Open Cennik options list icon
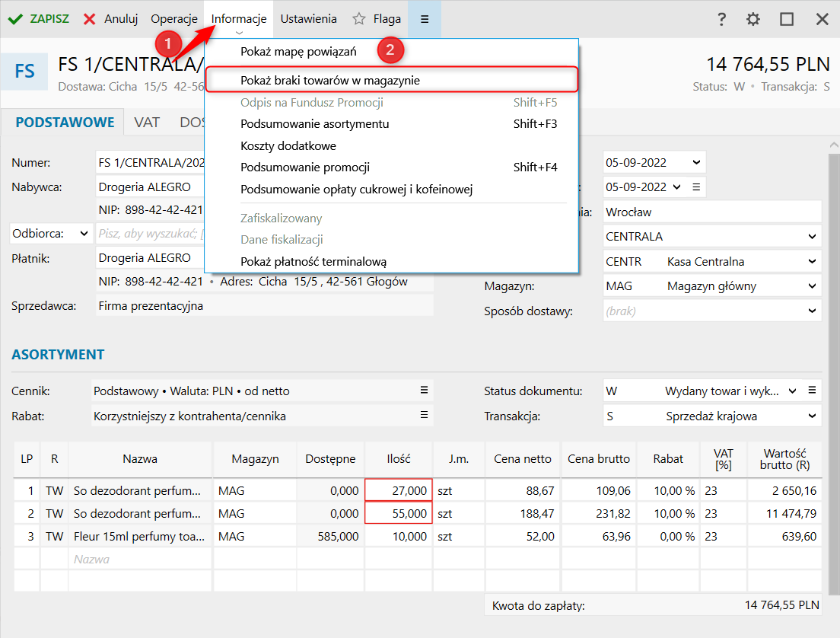The height and width of the screenshot is (638, 840). tap(424, 391)
